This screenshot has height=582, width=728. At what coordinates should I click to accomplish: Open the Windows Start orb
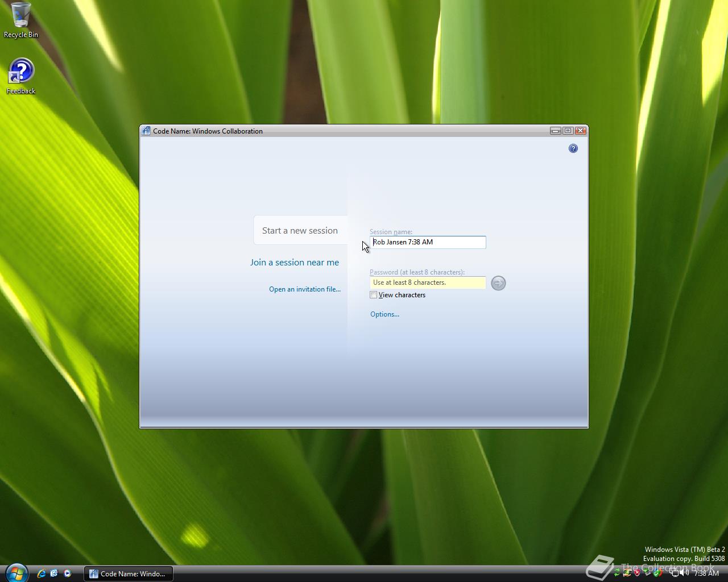16,573
